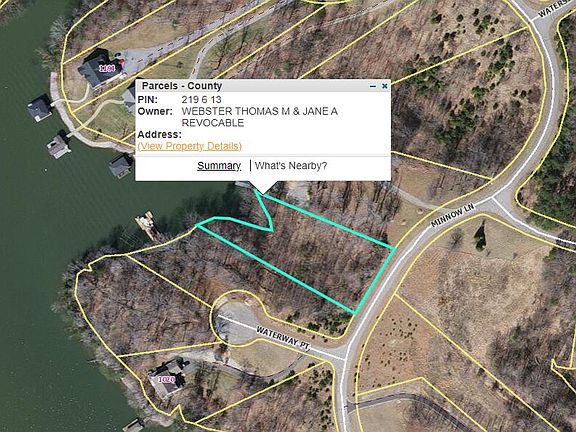Open the View Property Details link

click(x=190, y=146)
